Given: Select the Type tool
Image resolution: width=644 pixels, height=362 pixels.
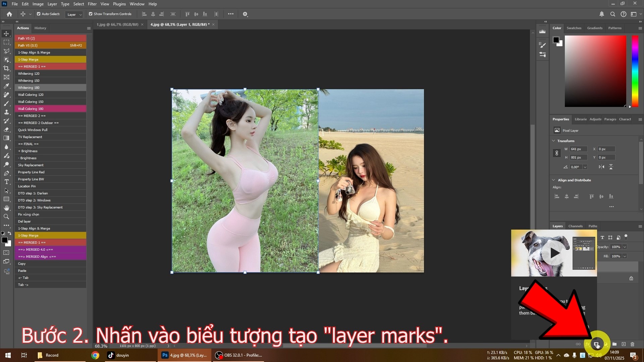Looking at the screenshot, I should pyautogui.click(x=6, y=182).
